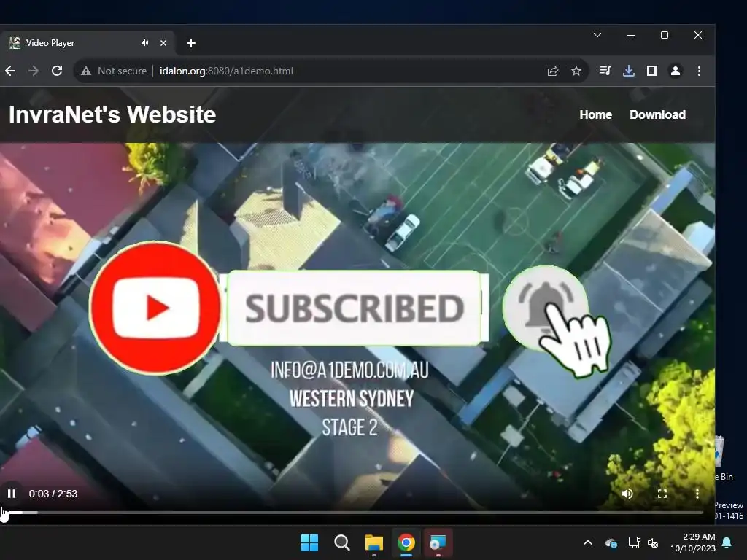Seek along the video progress bar

(352, 513)
